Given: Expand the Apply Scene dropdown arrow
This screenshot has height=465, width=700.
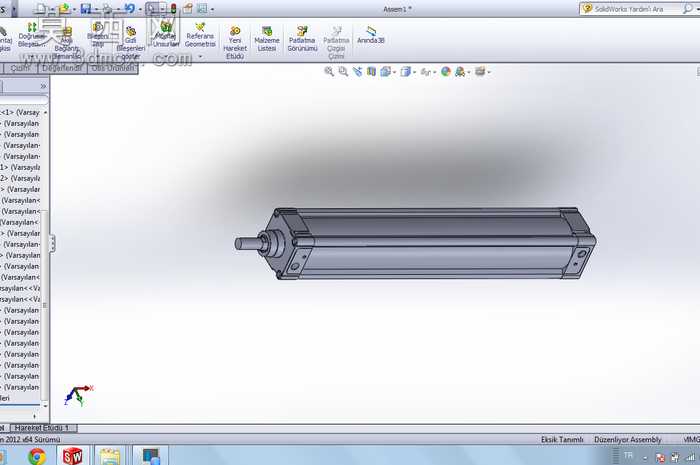Looking at the screenshot, I should point(468,72).
